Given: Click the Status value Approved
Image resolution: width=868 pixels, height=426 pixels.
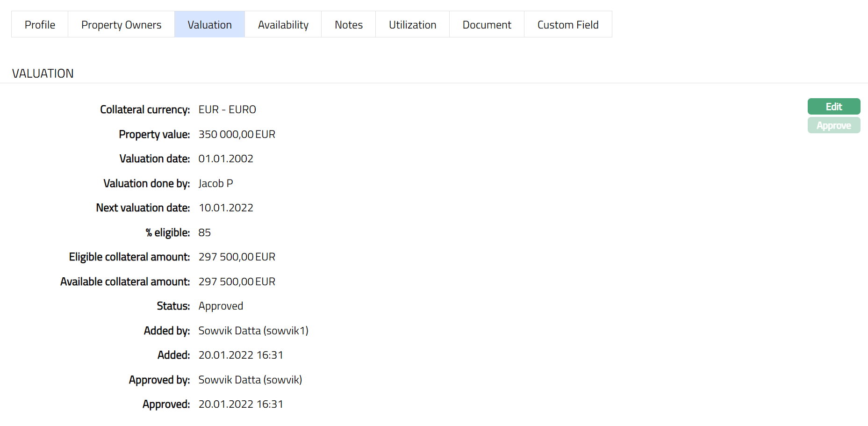Looking at the screenshot, I should point(221,306).
